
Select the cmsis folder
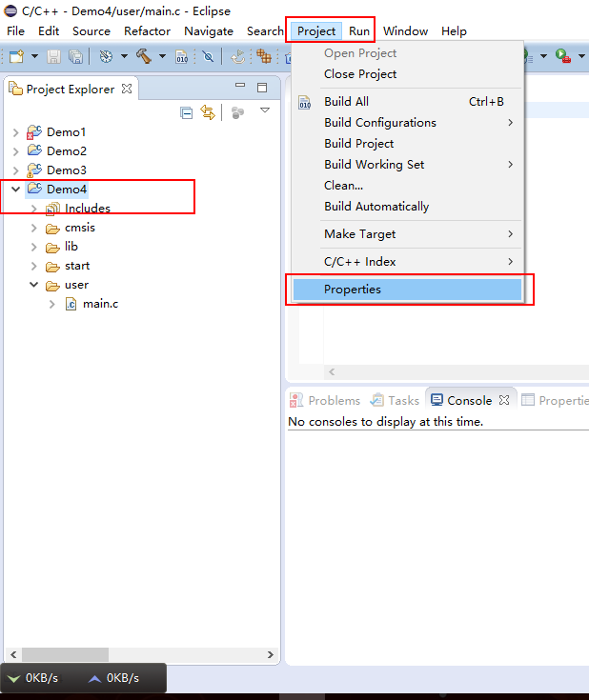pos(80,228)
